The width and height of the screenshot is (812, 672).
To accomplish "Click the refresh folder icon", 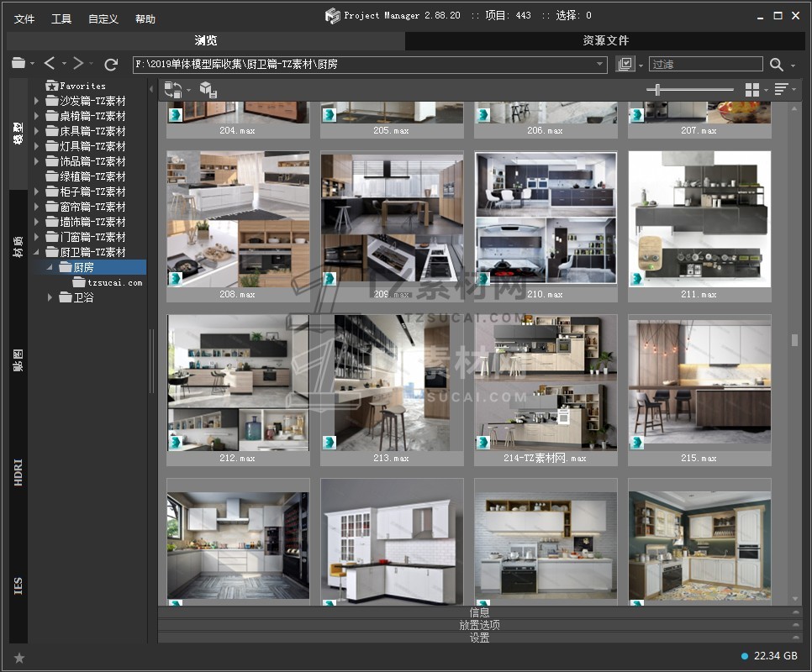I will (111, 64).
